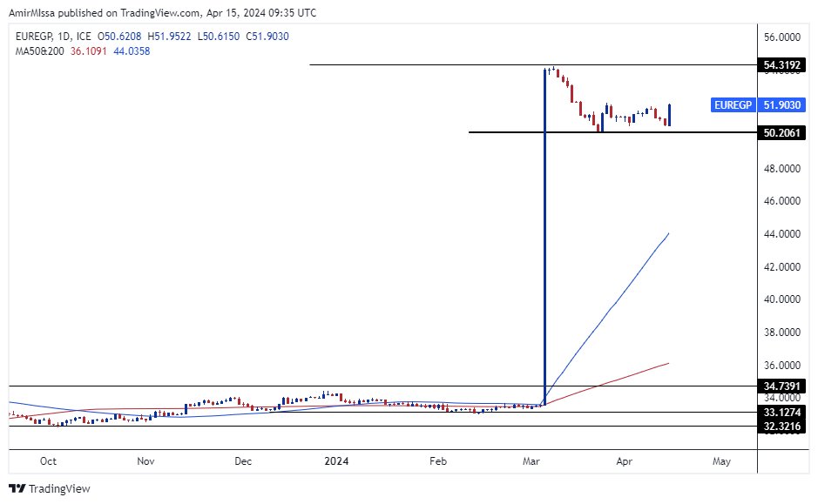Click the TradingView logo icon
818x504 pixels.
tap(17, 488)
